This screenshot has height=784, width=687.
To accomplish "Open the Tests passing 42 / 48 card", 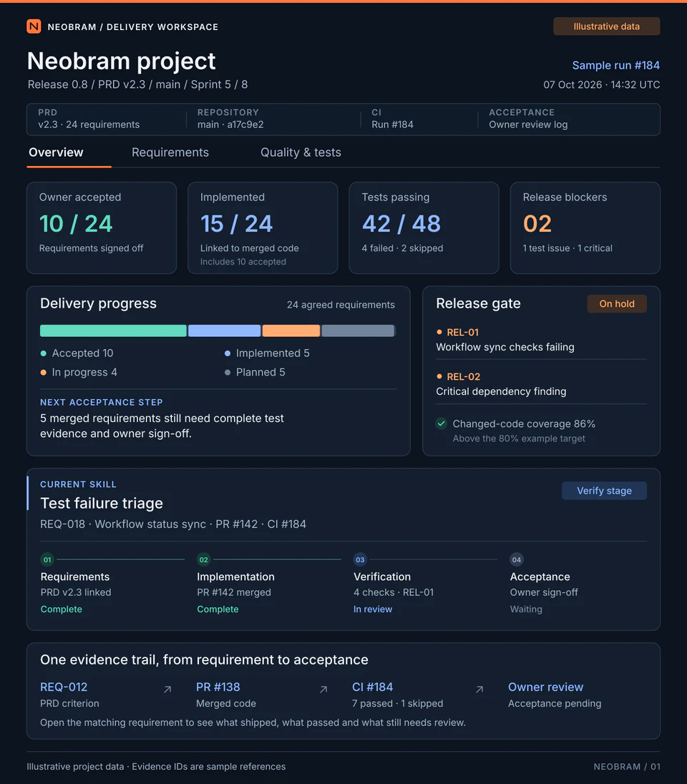I will tap(424, 227).
